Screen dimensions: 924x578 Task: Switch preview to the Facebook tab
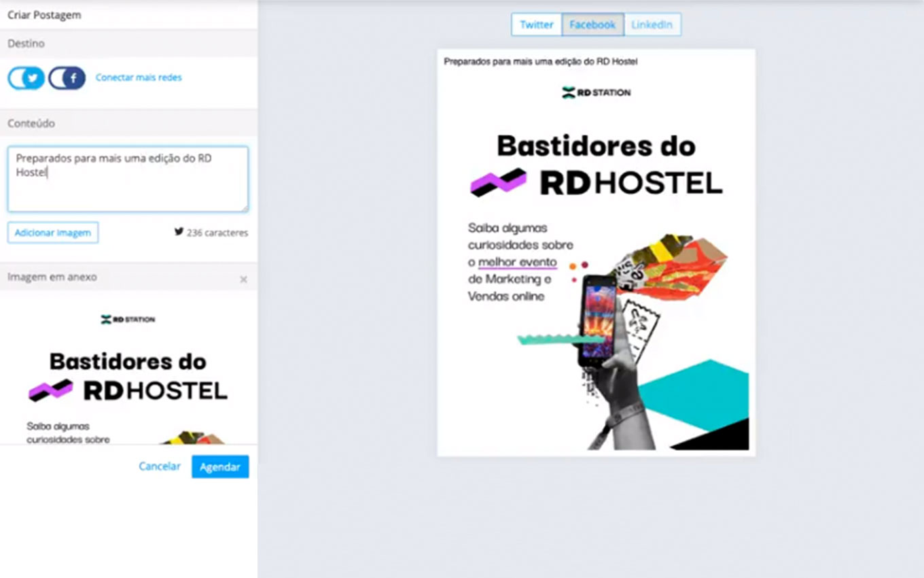[592, 24]
